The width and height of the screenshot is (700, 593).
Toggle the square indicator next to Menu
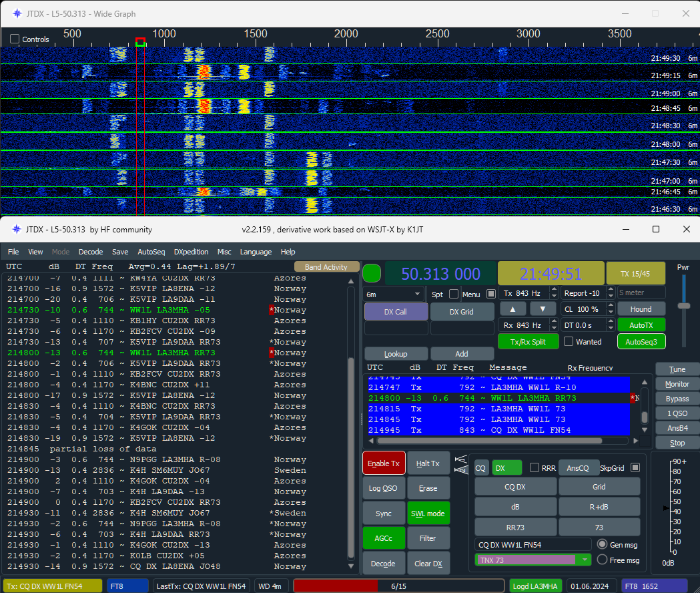pyautogui.click(x=490, y=294)
